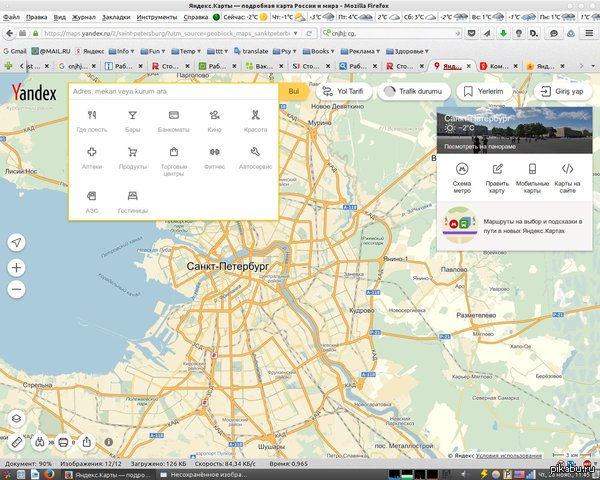
Task: Open Firefox icon in the taskbar
Action: [48, 475]
